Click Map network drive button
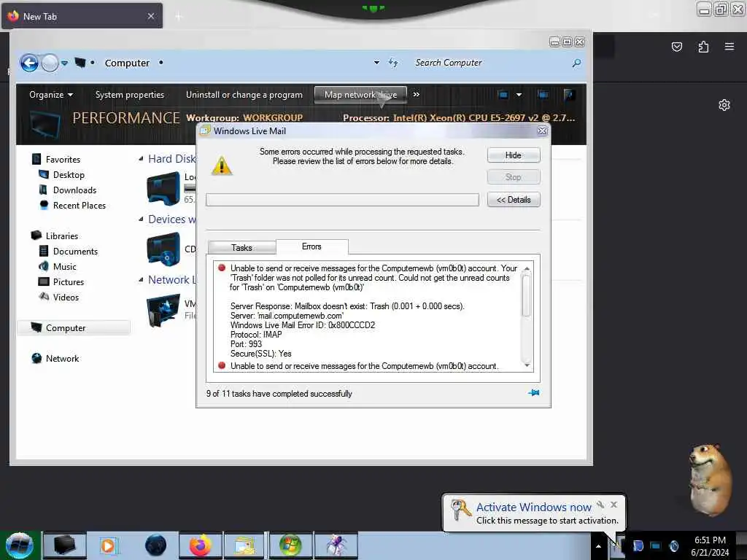The image size is (747, 560). coord(360,94)
